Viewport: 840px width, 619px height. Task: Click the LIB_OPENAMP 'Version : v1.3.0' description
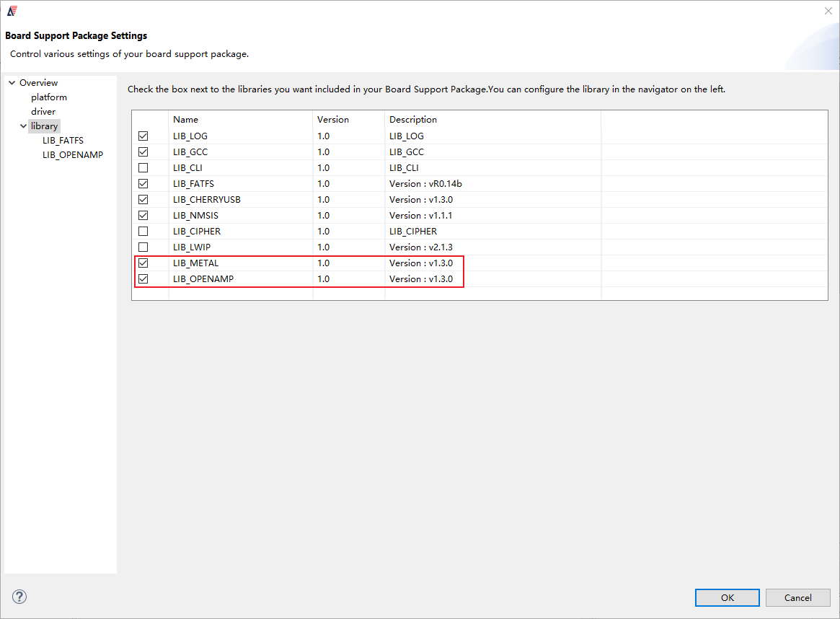coord(493,278)
